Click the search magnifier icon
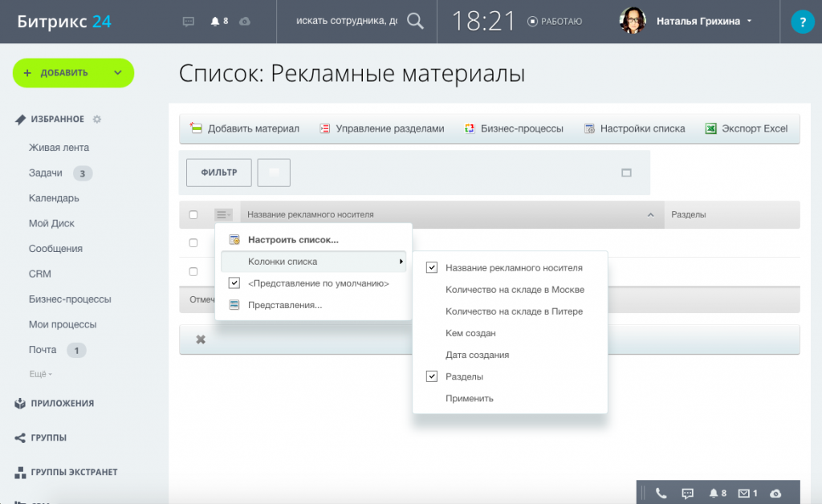Image resolution: width=822 pixels, height=504 pixels. point(415,21)
